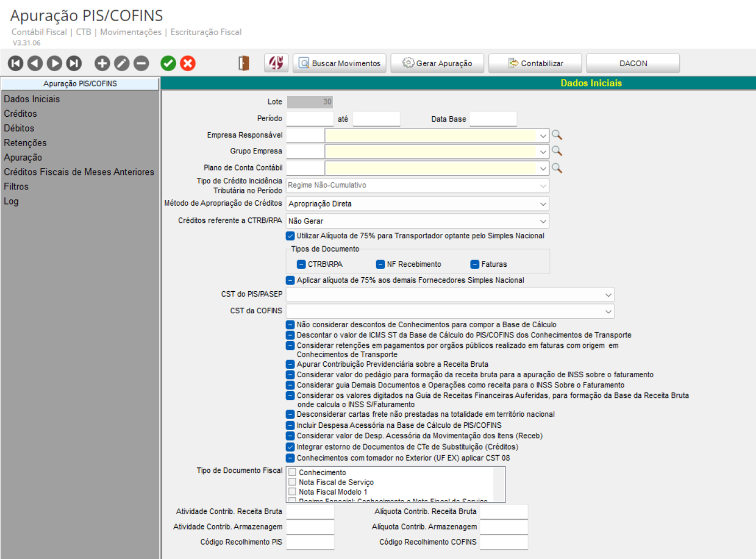Click the Período 'até' end date field
This screenshot has width=756, height=559.
[x=377, y=119]
